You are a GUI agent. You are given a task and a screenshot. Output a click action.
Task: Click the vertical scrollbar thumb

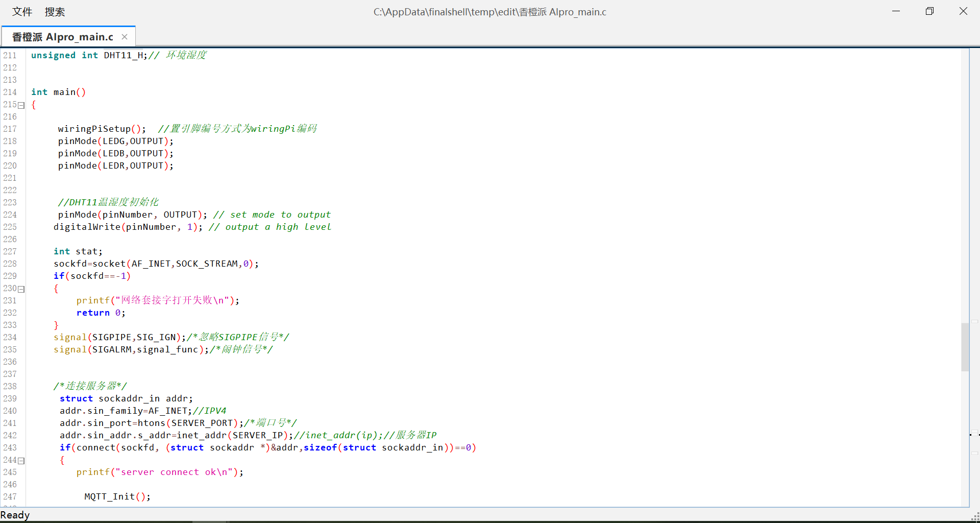pyautogui.click(x=965, y=346)
